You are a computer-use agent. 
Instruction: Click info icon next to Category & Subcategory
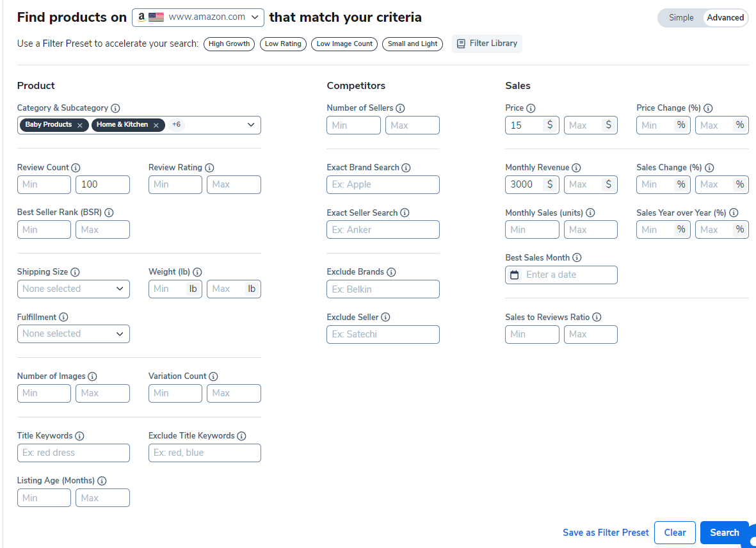[x=115, y=108]
